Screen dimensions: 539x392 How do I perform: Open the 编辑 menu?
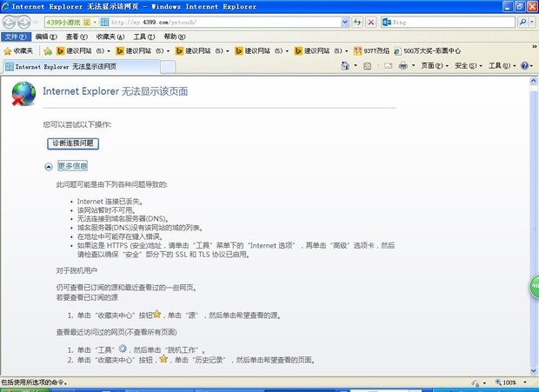click(46, 37)
